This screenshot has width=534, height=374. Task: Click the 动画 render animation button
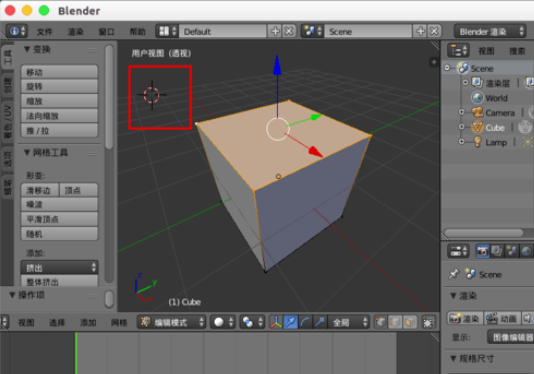502,318
